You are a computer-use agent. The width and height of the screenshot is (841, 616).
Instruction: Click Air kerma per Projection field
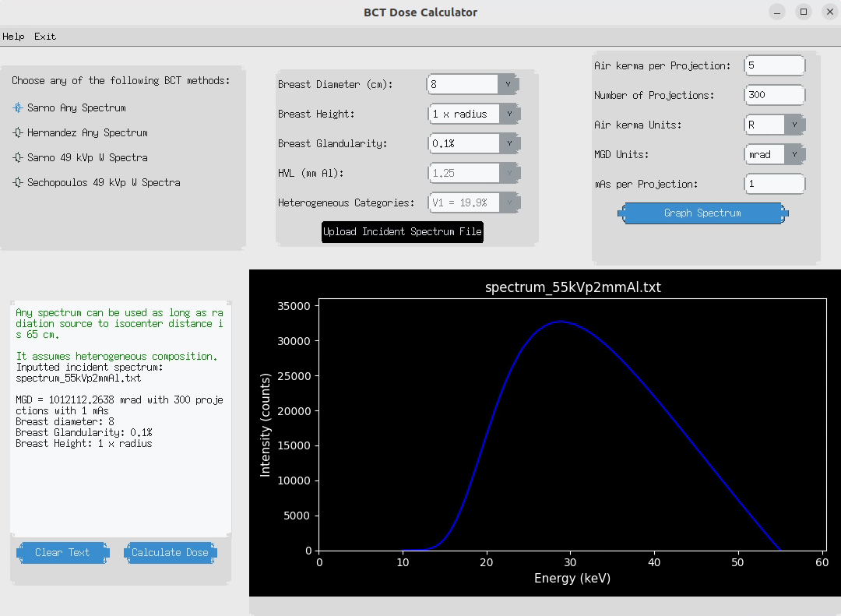coord(774,65)
